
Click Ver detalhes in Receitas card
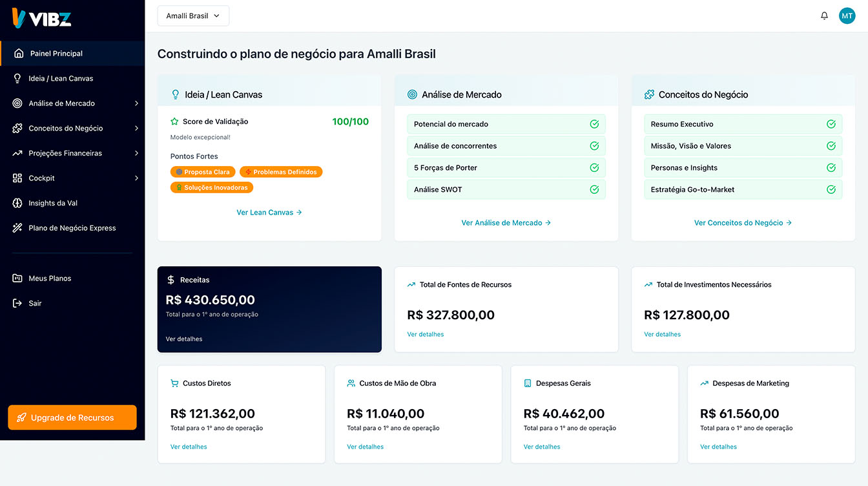184,339
